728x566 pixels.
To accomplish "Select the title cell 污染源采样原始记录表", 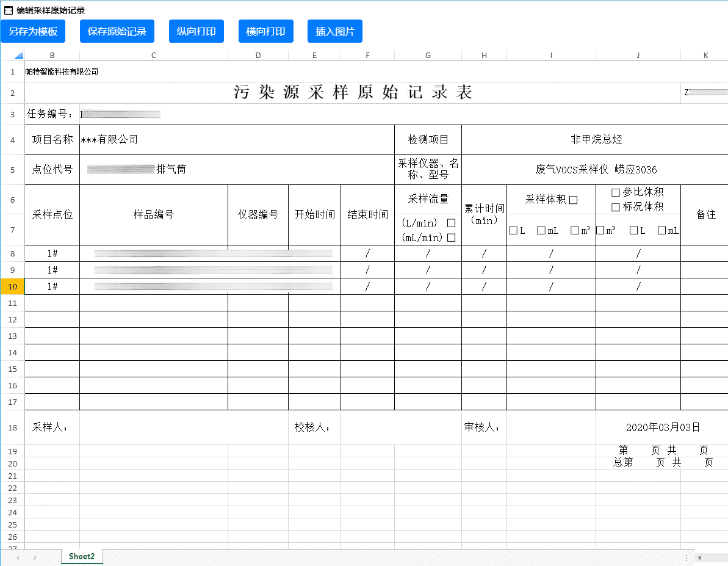I will (x=352, y=92).
